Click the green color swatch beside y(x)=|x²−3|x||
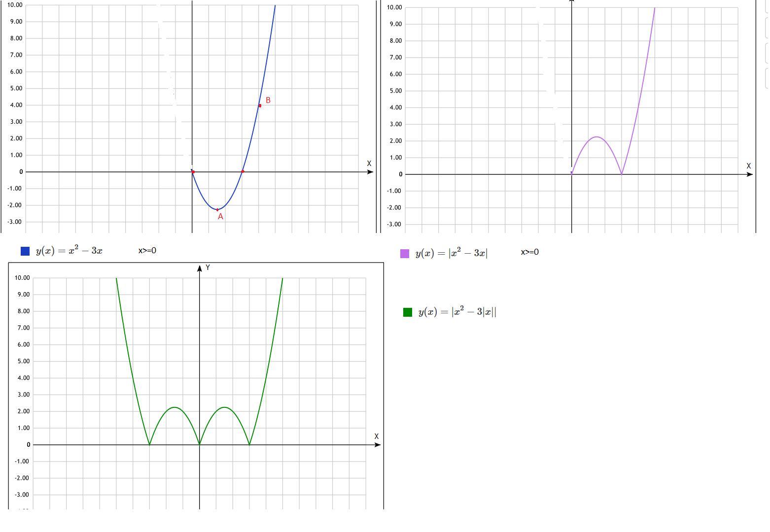This screenshot has height=532, width=770. pos(408,312)
